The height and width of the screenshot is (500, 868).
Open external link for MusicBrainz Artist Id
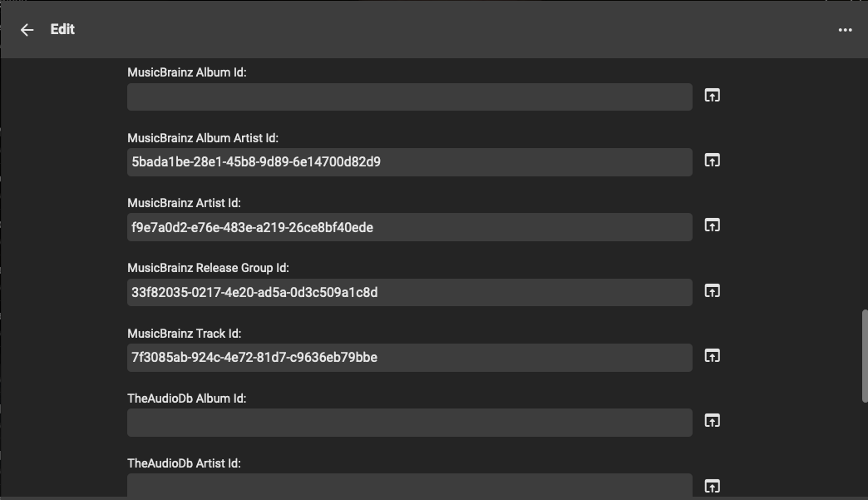click(712, 225)
